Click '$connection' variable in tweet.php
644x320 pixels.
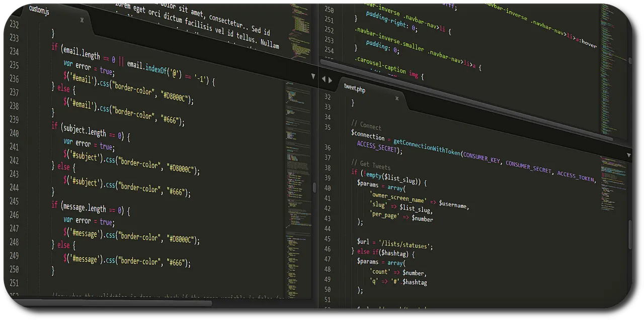pos(368,134)
